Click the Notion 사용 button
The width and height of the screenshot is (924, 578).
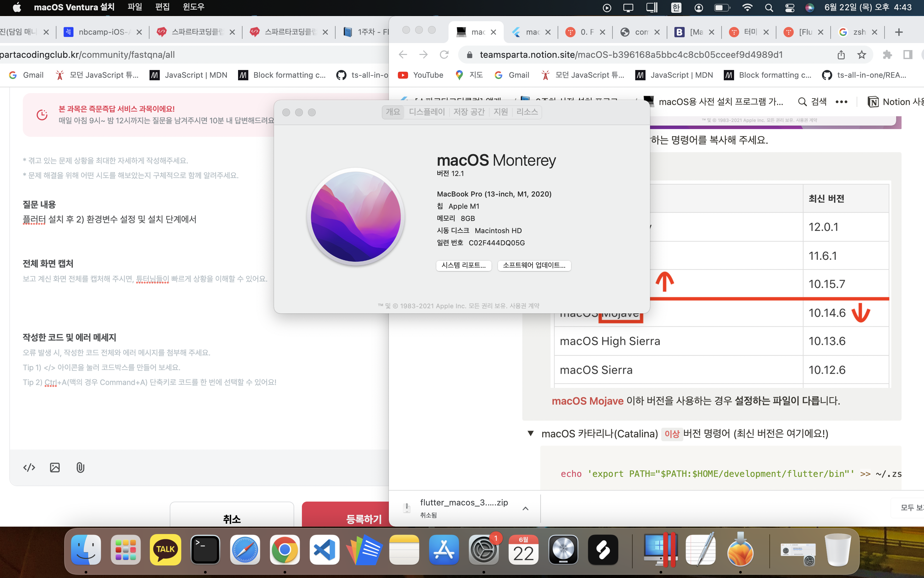pos(895,102)
